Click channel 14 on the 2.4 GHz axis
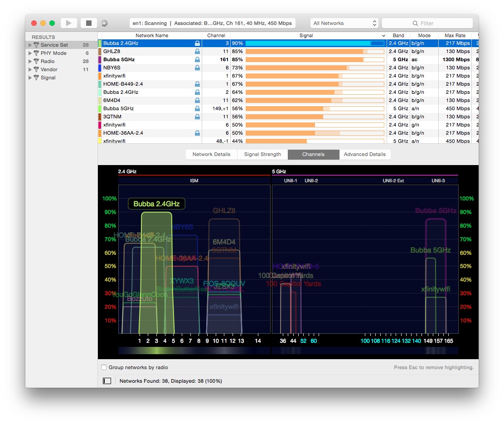The image size is (504, 424). coord(258,341)
